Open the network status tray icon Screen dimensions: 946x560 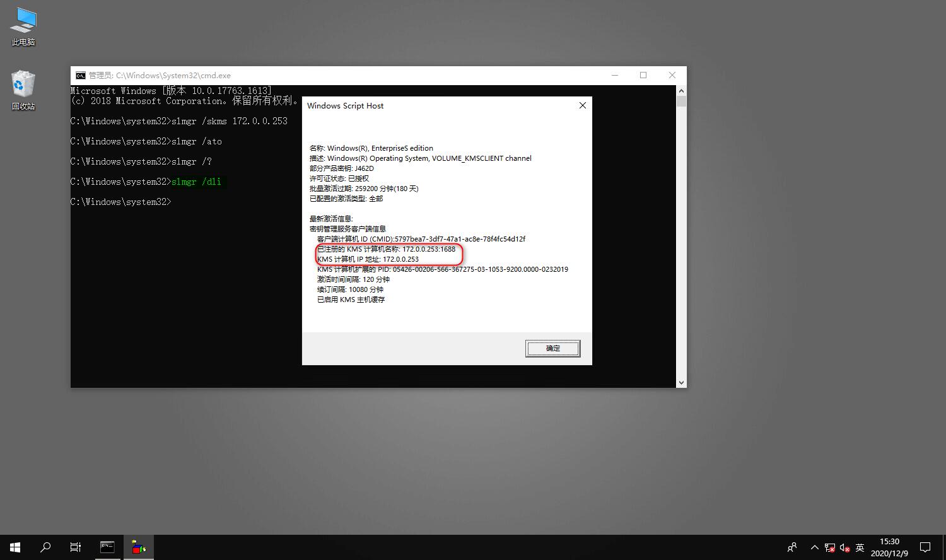coord(830,547)
